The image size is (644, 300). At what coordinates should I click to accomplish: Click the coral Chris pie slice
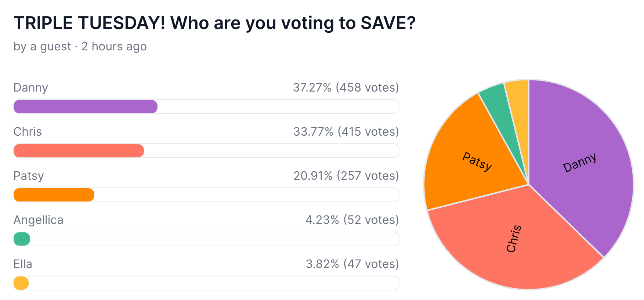pos(514,239)
